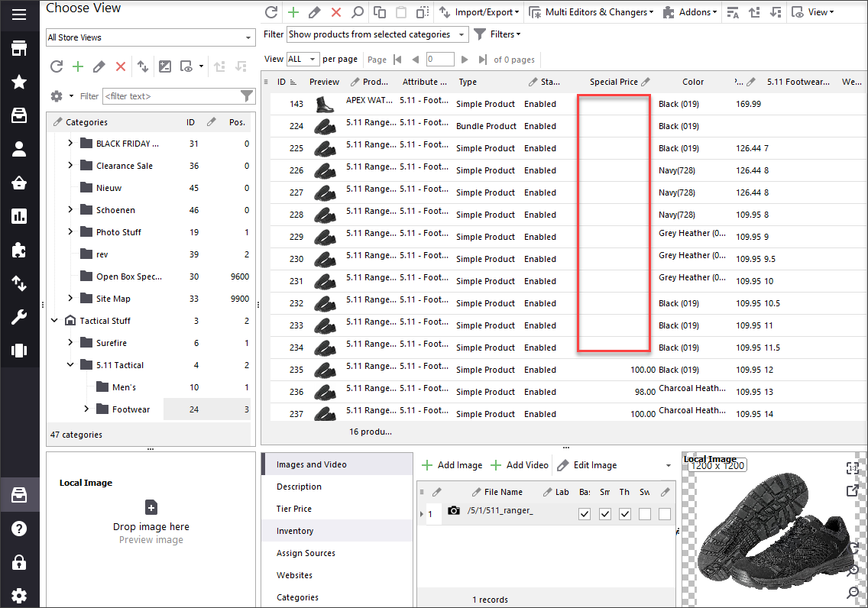
Task: Open the Filters button
Action: click(x=497, y=34)
